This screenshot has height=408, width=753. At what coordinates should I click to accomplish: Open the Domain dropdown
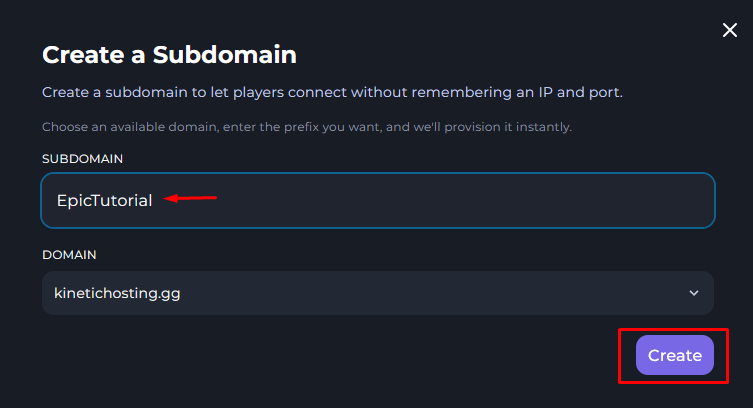click(x=377, y=293)
